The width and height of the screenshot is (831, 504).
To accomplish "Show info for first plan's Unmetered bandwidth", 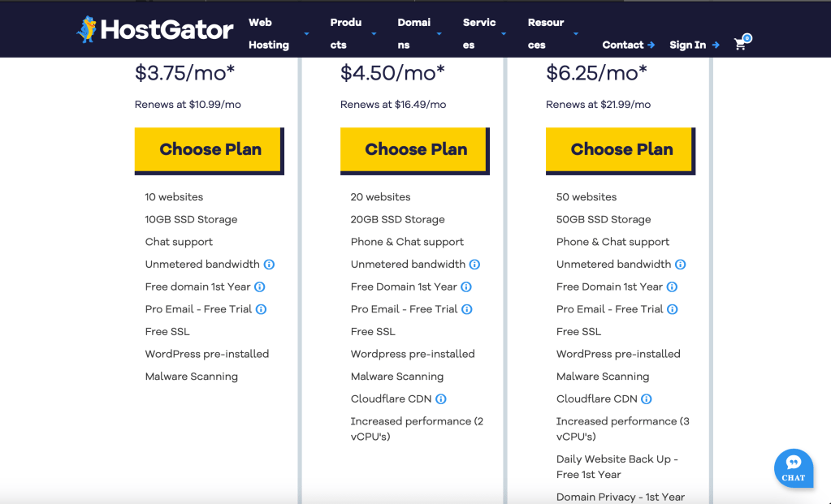I will [x=270, y=265].
